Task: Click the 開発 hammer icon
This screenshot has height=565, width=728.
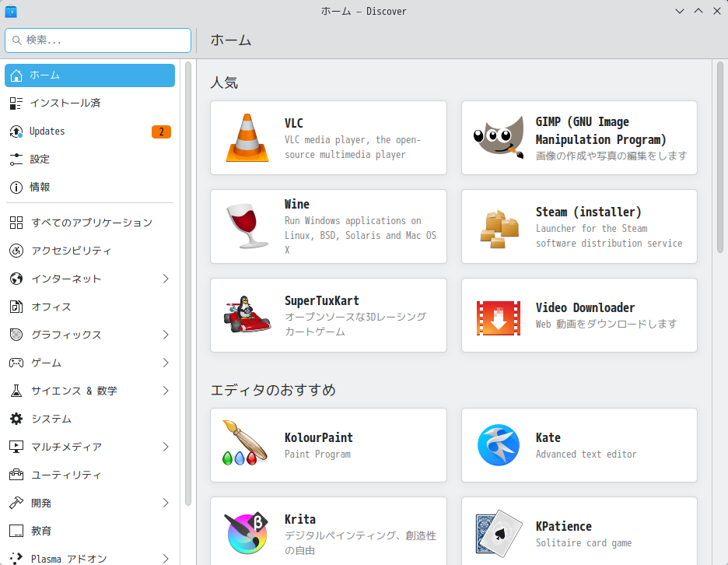Action: [x=16, y=503]
